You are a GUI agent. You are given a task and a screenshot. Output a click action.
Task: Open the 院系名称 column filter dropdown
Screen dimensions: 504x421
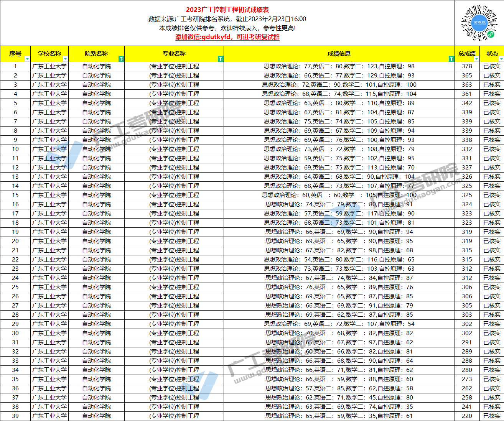121,59
